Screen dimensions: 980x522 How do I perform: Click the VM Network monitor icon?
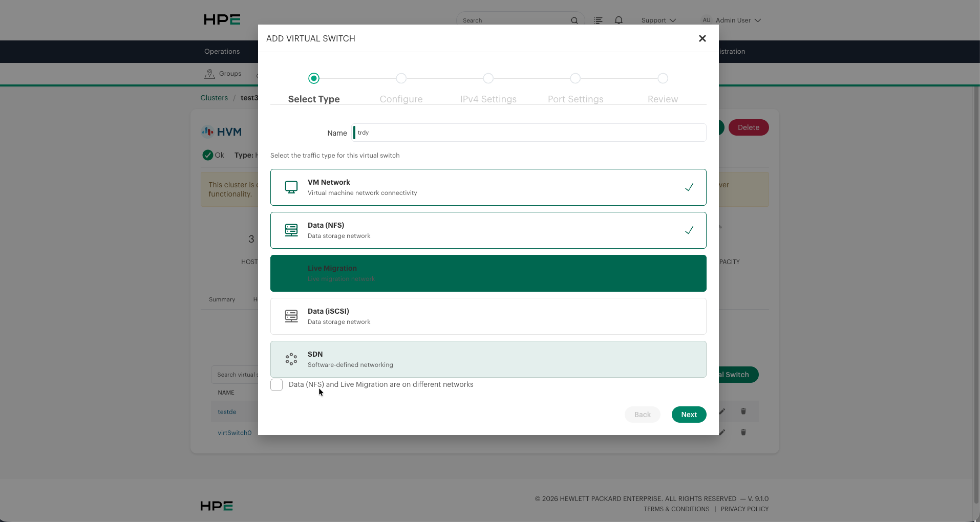coord(291,187)
